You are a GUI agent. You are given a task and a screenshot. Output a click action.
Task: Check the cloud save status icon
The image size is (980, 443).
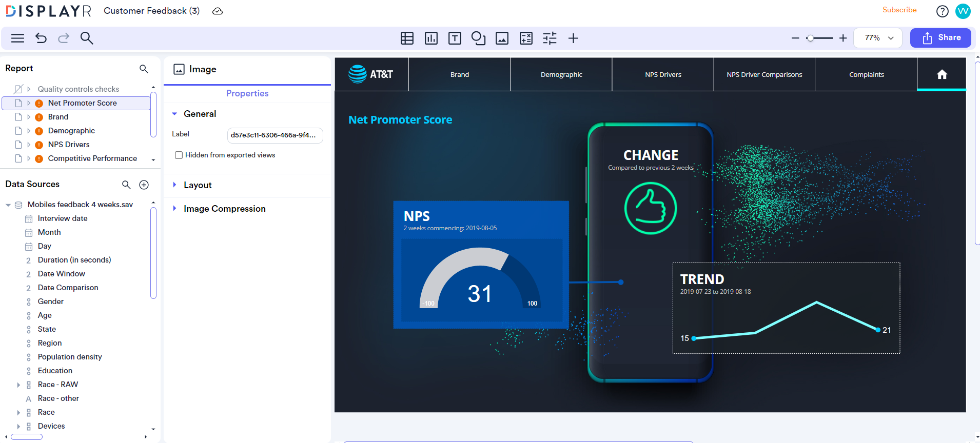click(x=218, y=11)
